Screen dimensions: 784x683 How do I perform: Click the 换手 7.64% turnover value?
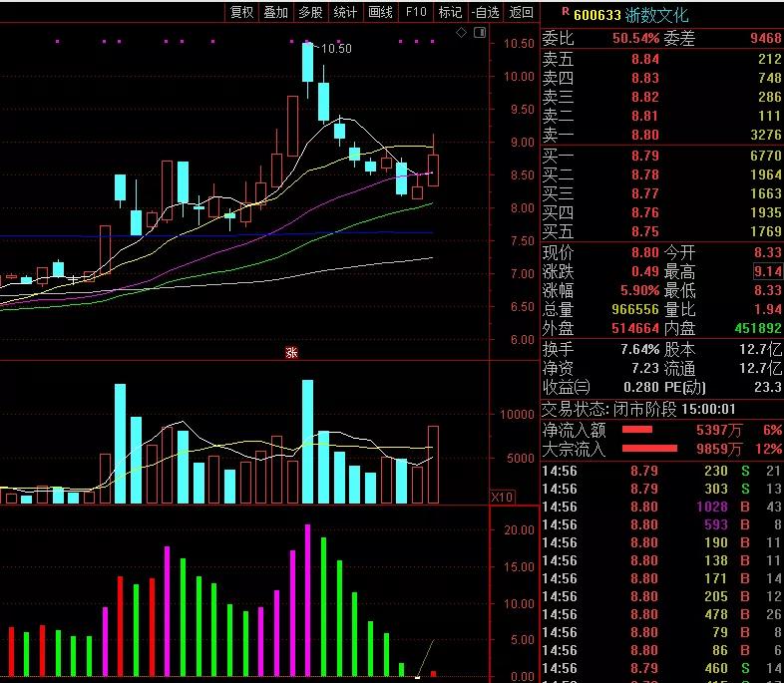tap(640, 349)
